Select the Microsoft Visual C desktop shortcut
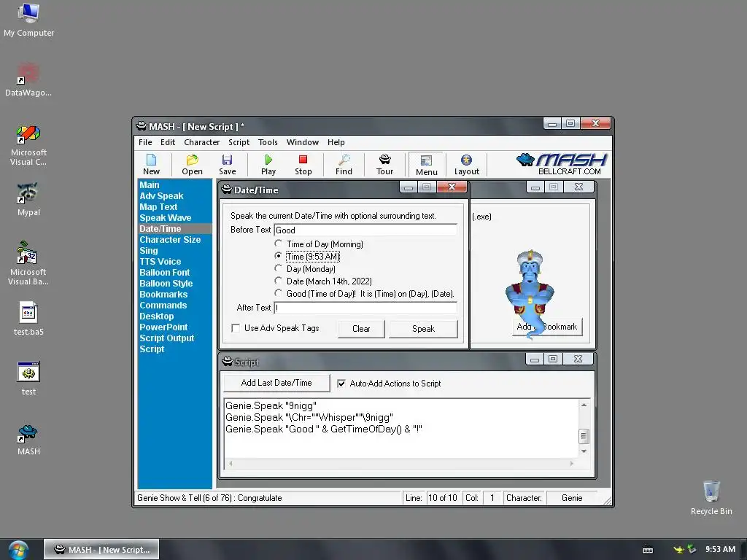The height and width of the screenshot is (560, 747). [x=28, y=146]
